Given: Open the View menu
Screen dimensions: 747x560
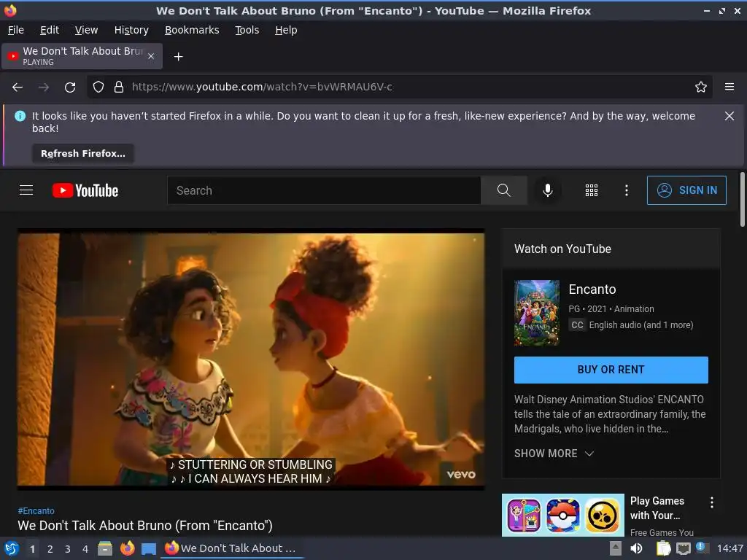Looking at the screenshot, I should (86, 30).
